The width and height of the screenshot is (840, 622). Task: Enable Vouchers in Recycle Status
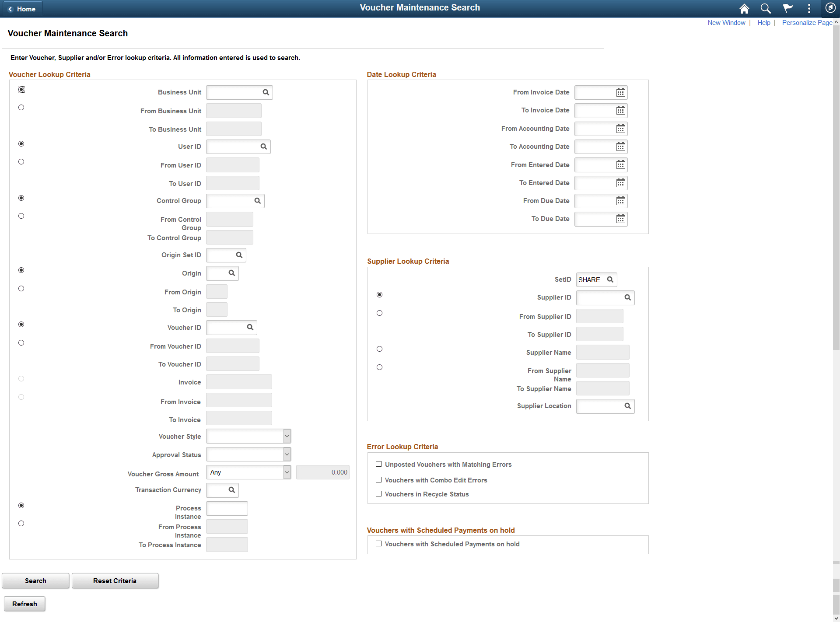tap(378, 493)
